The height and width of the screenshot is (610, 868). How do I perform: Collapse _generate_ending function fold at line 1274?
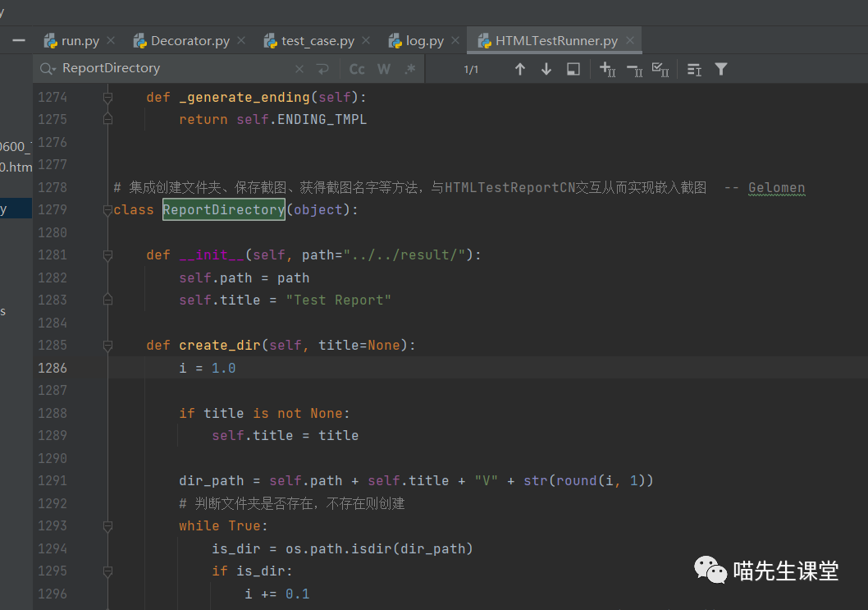pyautogui.click(x=108, y=98)
